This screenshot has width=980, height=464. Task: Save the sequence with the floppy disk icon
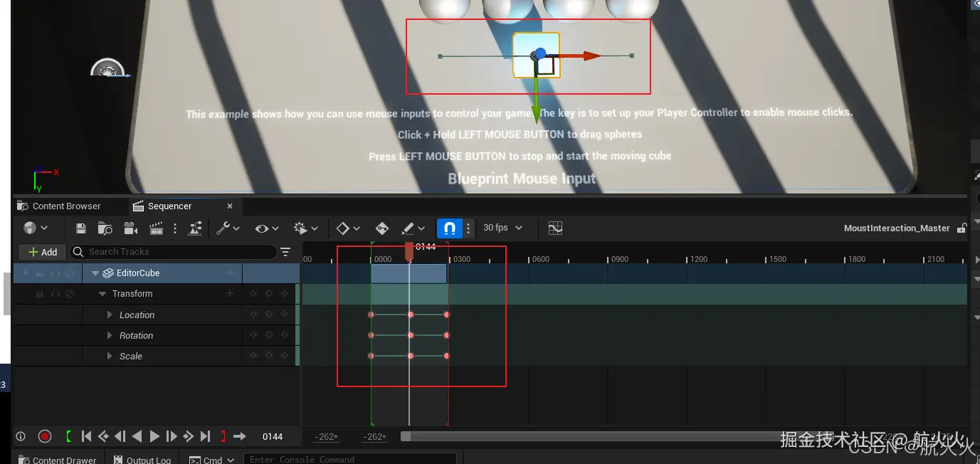81,228
